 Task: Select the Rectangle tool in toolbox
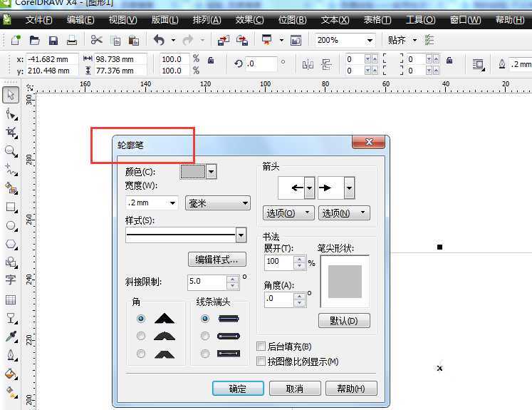tap(11, 207)
